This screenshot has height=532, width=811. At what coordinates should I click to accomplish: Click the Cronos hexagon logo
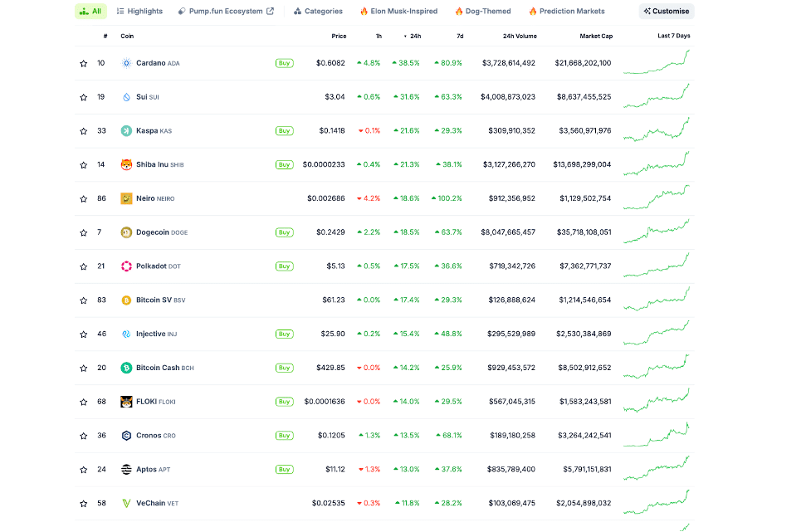point(126,436)
